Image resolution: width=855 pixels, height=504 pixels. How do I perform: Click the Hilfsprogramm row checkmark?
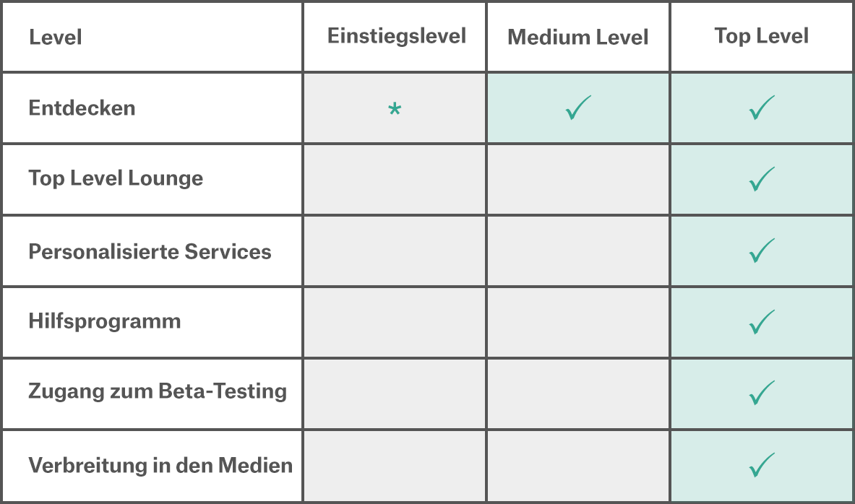[x=762, y=322]
